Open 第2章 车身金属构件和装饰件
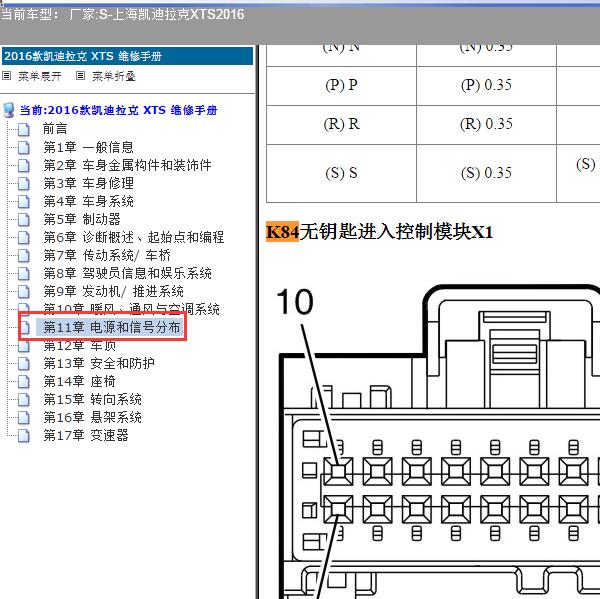Screen dimensions: 600x599 (127, 165)
